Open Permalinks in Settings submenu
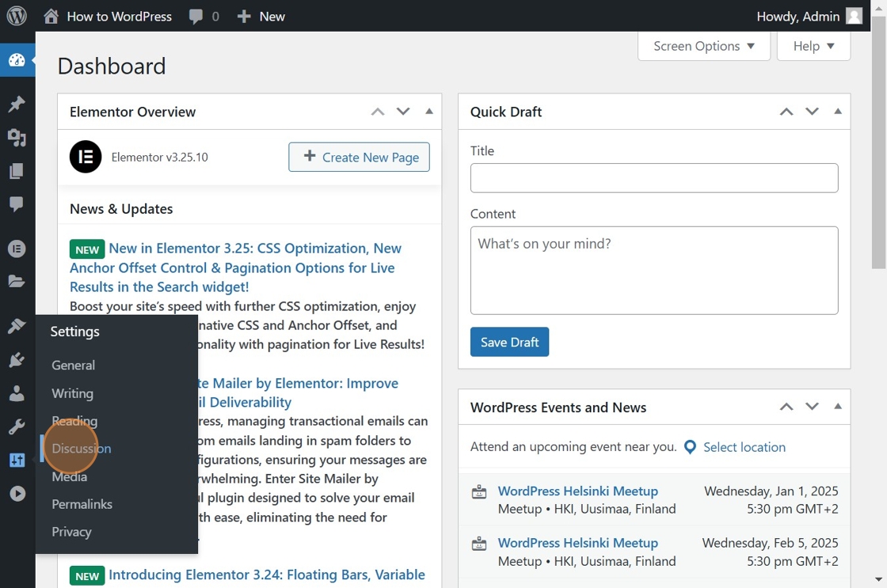This screenshot has height=588, width=887. point(82,504)
